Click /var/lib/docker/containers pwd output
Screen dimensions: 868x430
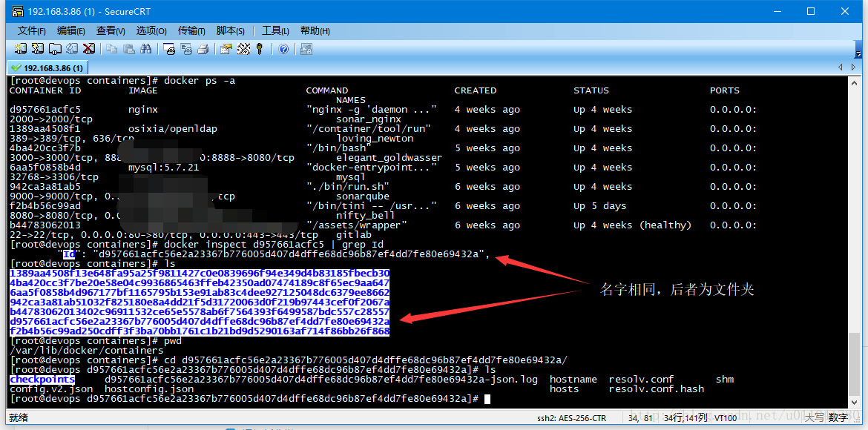click(x=86, y=351)
